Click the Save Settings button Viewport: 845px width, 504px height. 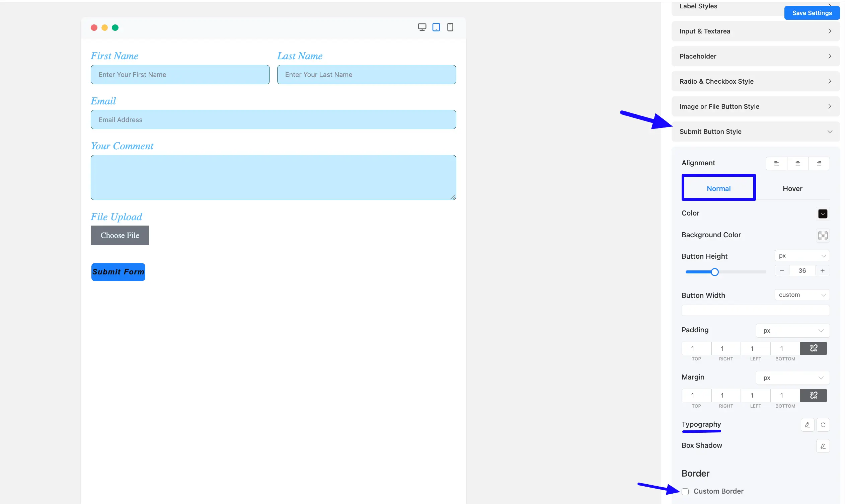812,13
